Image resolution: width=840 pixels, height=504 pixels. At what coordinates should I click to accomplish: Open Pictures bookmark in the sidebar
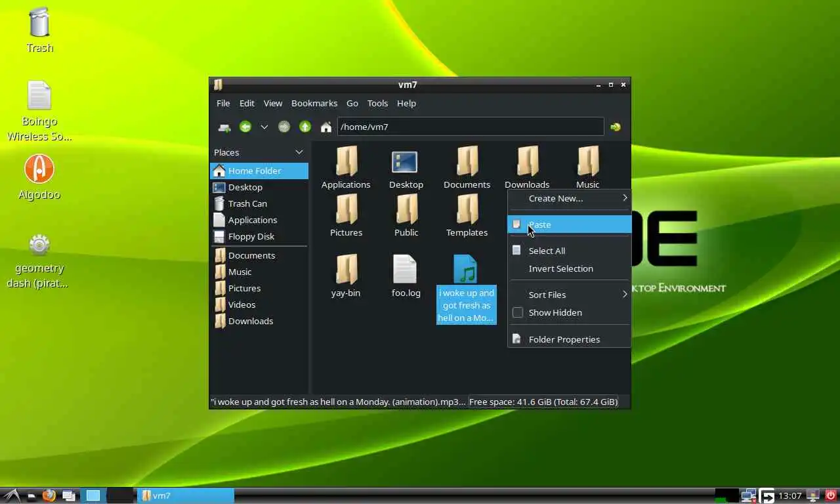[259, 288]
